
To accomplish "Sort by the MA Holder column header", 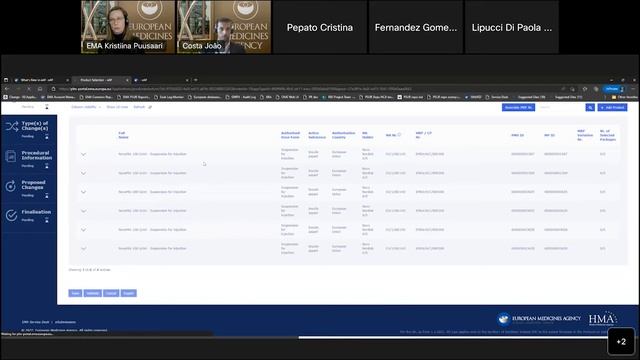I will pyautogui.click(x=367, y=135).
